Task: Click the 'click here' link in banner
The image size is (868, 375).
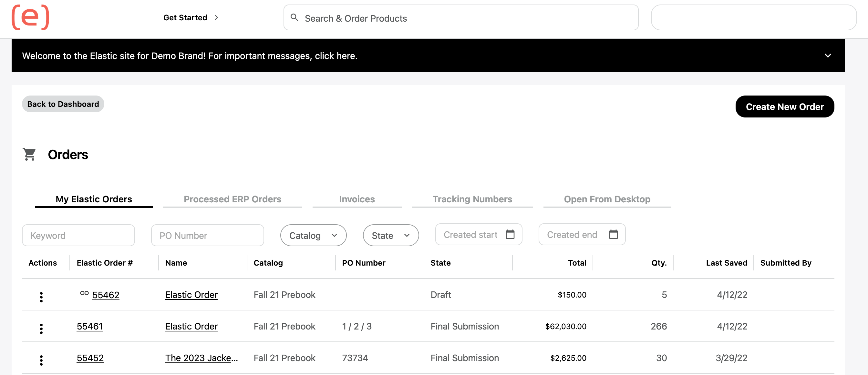Action: pyautogui.click(x=336, y=56)
